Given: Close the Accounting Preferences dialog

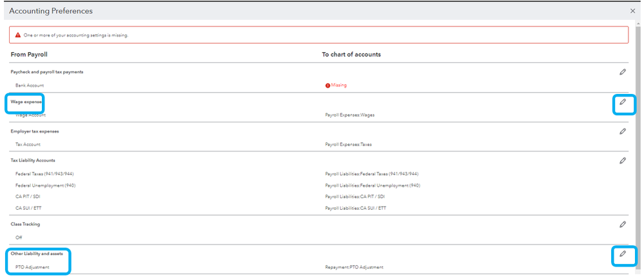Looking at the screenshot, I should point(632,11).
